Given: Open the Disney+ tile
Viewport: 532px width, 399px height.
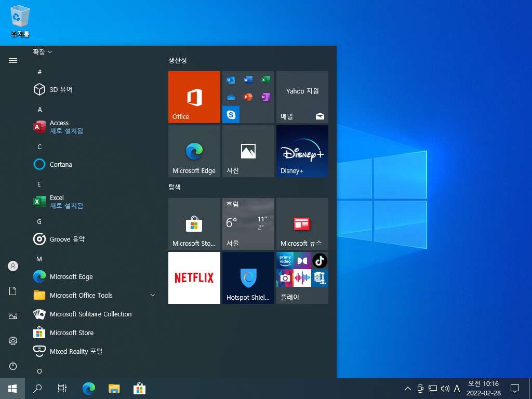Looking at the screenshot, I should tap(302, 151).
